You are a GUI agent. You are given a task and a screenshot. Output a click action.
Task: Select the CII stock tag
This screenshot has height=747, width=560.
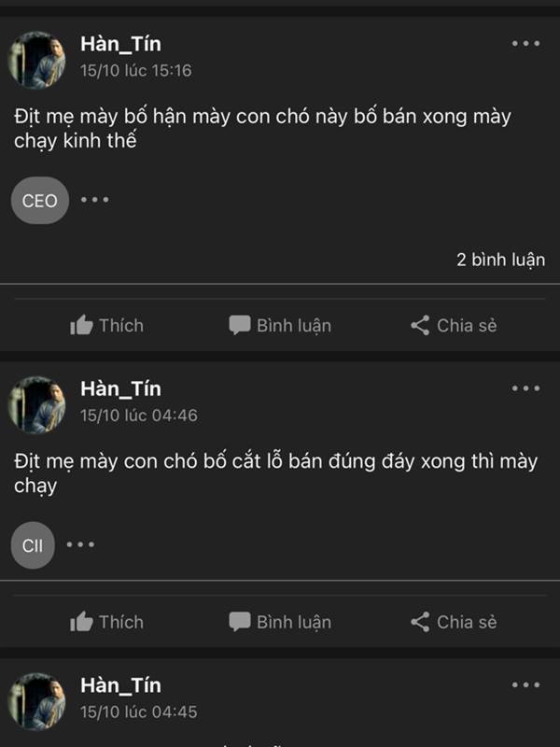33,545
